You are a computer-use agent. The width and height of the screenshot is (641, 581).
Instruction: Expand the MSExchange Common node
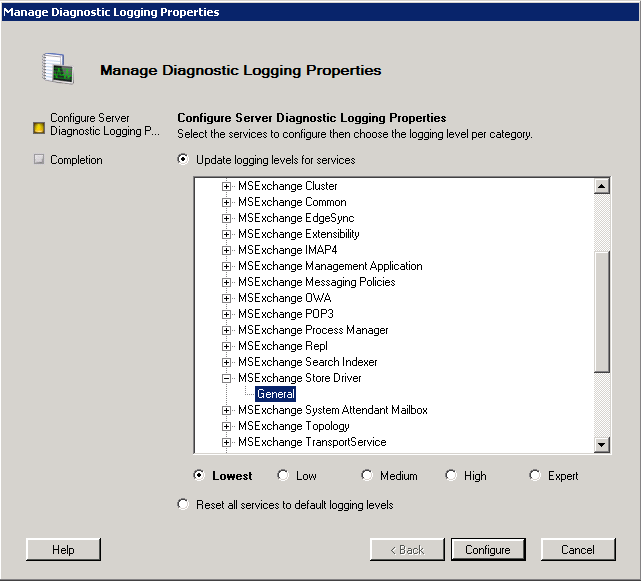click(x=226, y=202)
